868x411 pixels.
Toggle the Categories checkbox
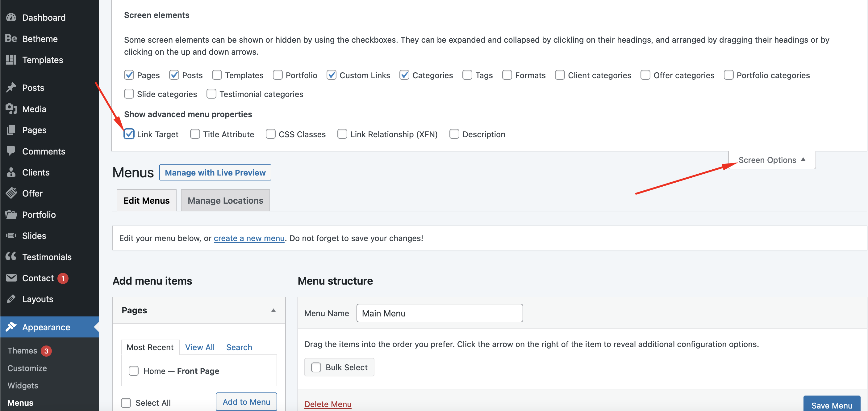[x=404, y=75]
